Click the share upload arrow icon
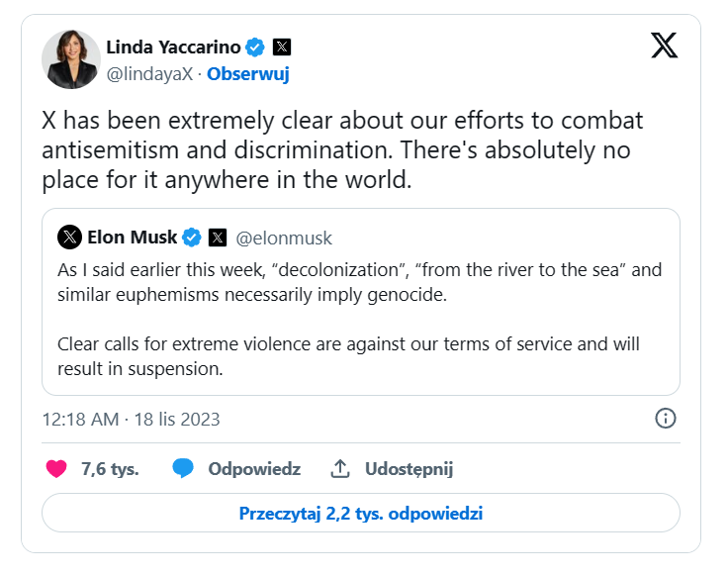728x575 pixels. tap(340, 469)
